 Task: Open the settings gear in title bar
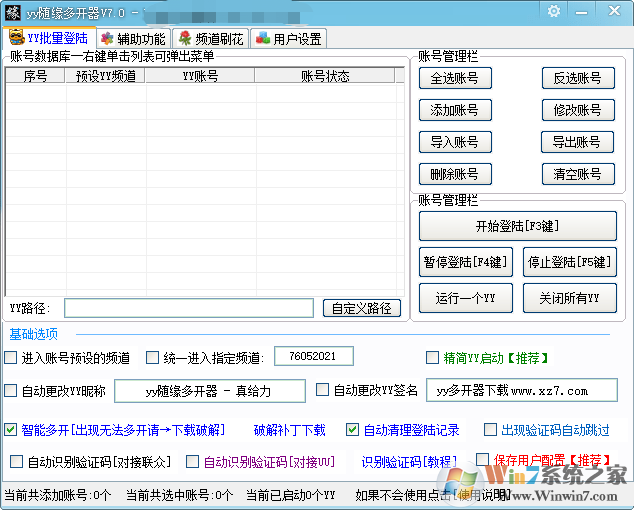pyautogui.click(x=554, y=11)
